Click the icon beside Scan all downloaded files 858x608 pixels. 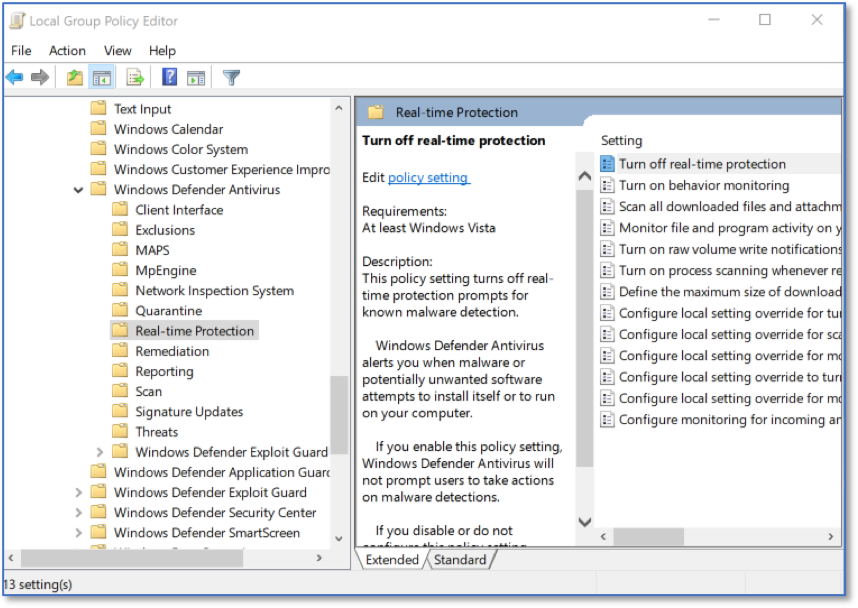pos(607,207)
